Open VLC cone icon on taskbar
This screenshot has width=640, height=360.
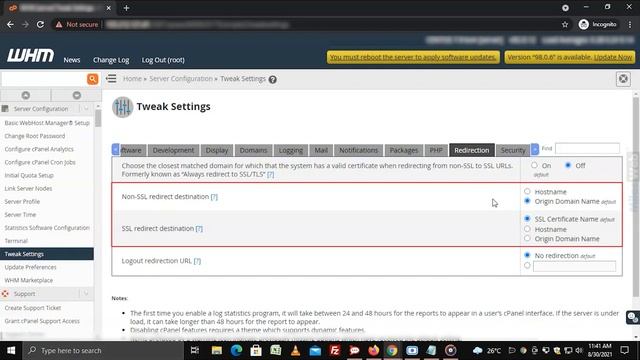(296, 351)
